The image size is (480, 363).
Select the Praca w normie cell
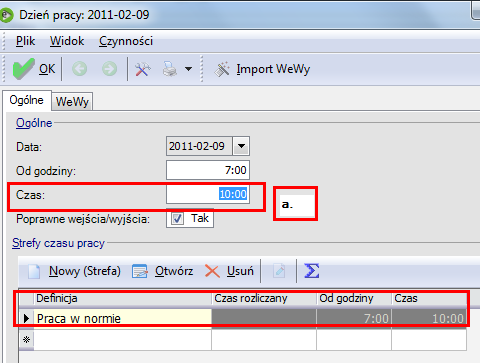[x=123, y=318]
